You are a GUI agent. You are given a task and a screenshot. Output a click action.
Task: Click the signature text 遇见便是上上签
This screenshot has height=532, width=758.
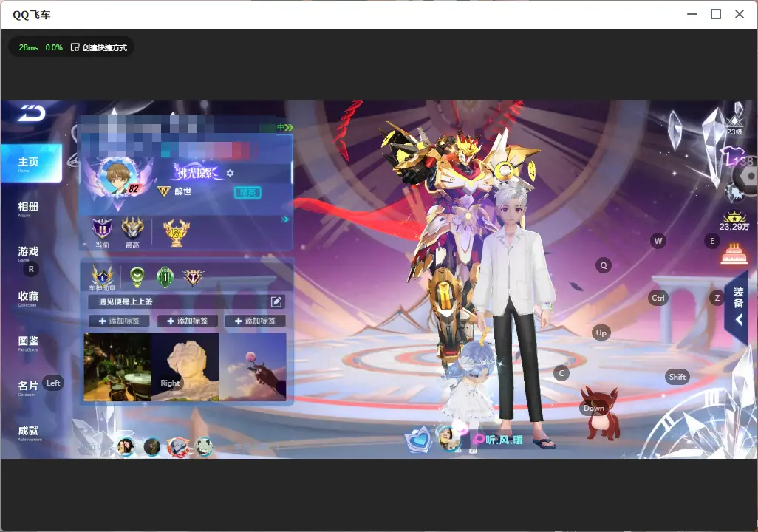point(125,301)
